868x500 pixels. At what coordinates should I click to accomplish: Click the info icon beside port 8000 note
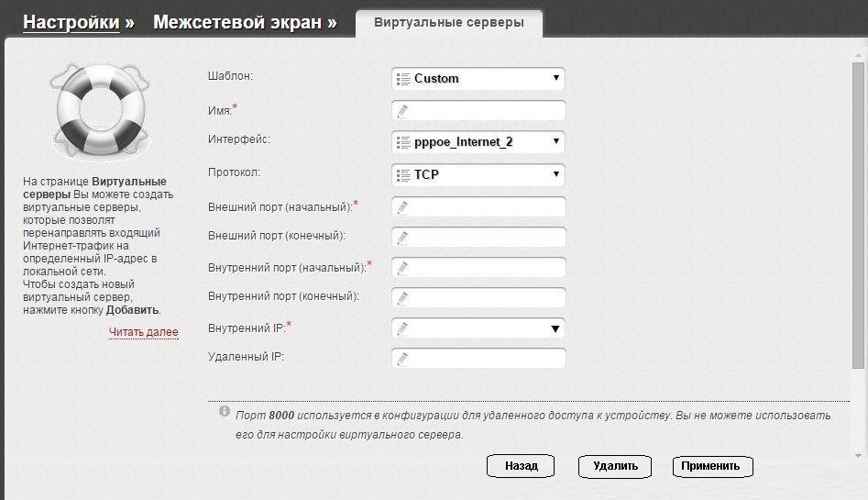(x=225, y=412)
